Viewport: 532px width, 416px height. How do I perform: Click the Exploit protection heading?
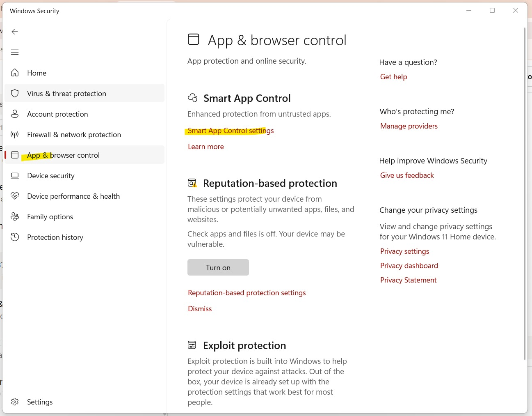pos(244,345)
